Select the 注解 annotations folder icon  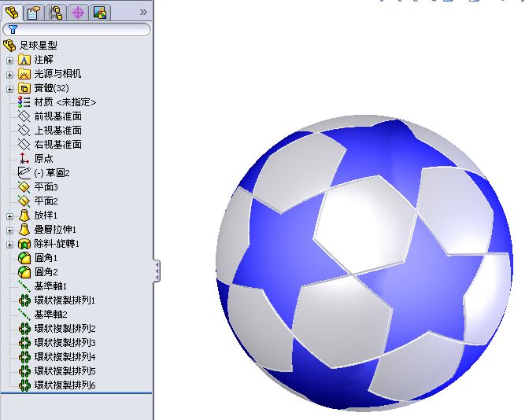click(24, 60)
